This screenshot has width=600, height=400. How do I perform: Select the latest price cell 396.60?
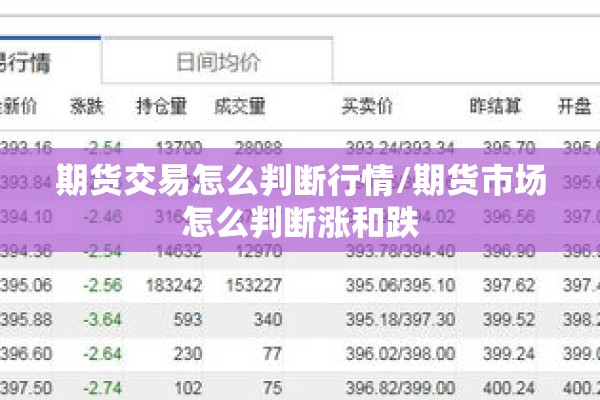26,354
